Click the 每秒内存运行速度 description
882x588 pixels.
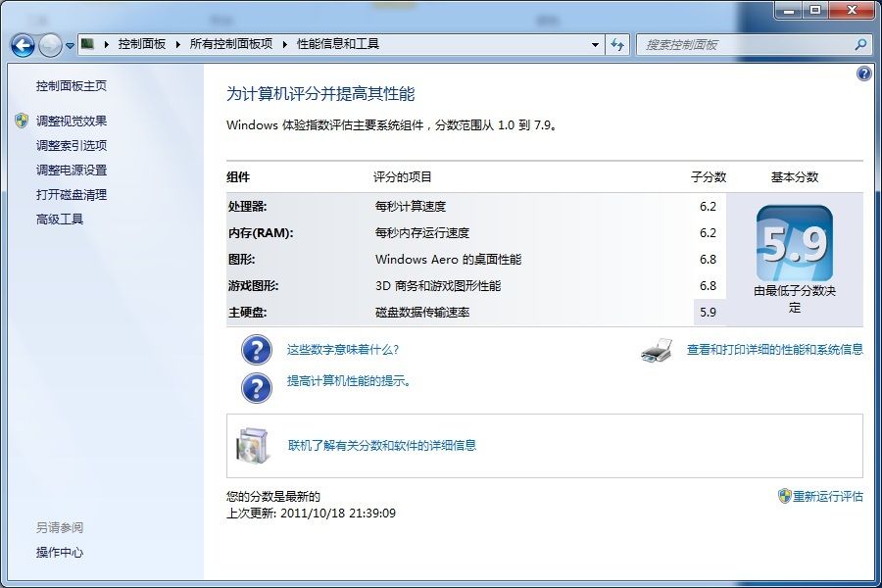tap(422, 233)
